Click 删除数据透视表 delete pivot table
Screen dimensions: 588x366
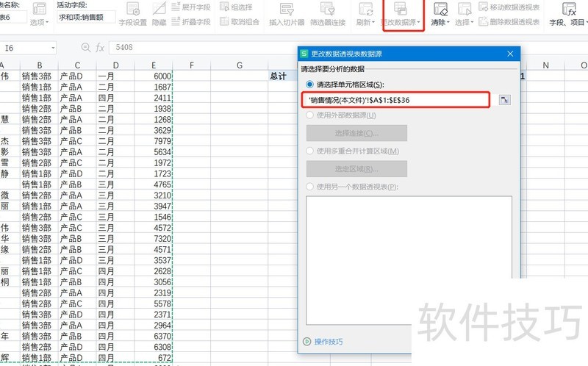coord(509,22)
